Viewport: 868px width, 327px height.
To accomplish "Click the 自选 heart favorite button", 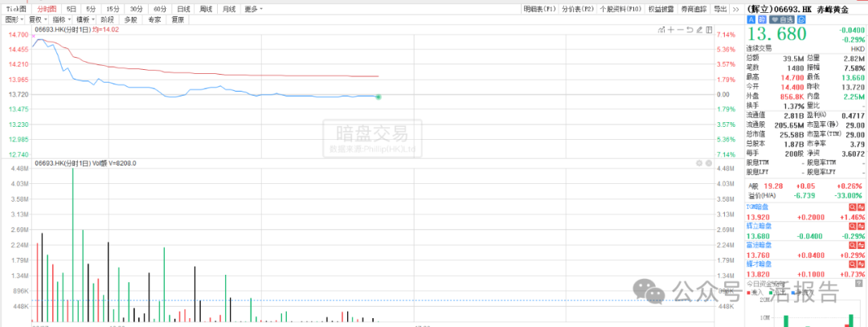I will point(782,19).
